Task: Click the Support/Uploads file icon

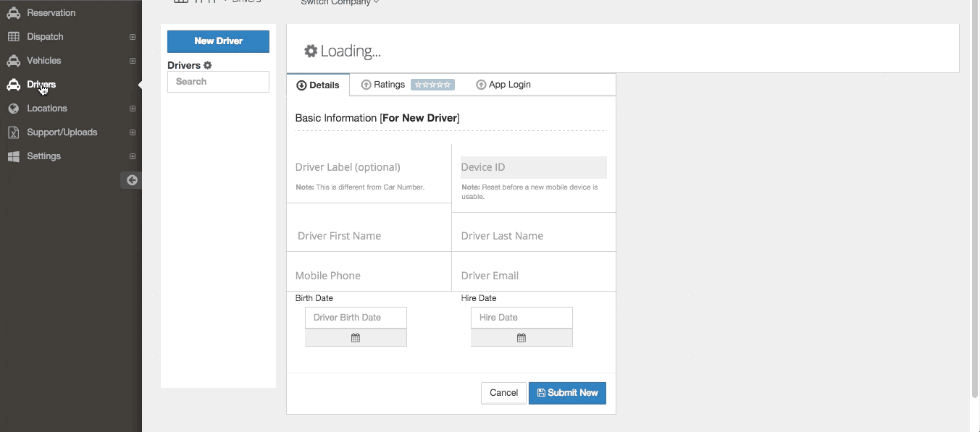Action: click(x=13, y=132)
